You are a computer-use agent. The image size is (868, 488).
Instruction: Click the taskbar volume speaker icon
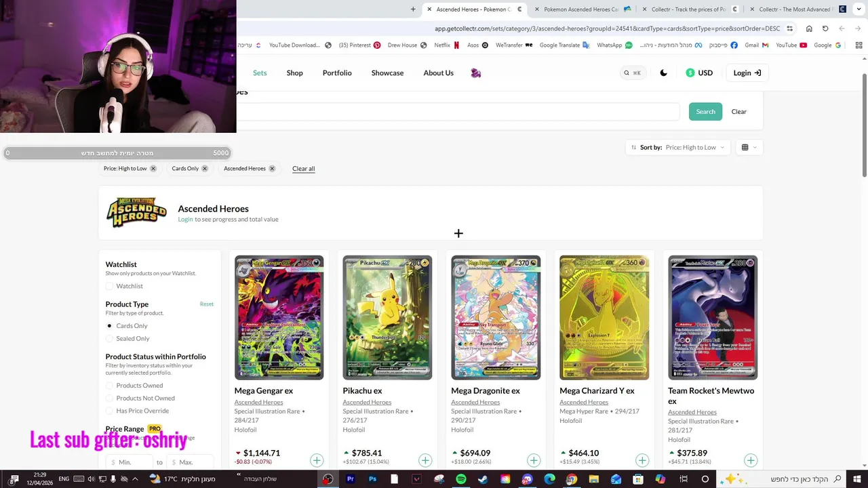91,479
